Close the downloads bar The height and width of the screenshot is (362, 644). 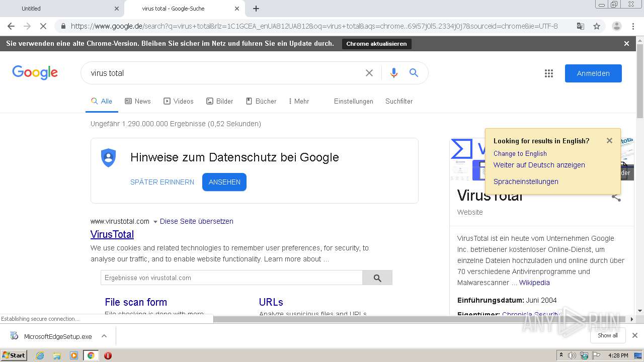click(635, 335)
